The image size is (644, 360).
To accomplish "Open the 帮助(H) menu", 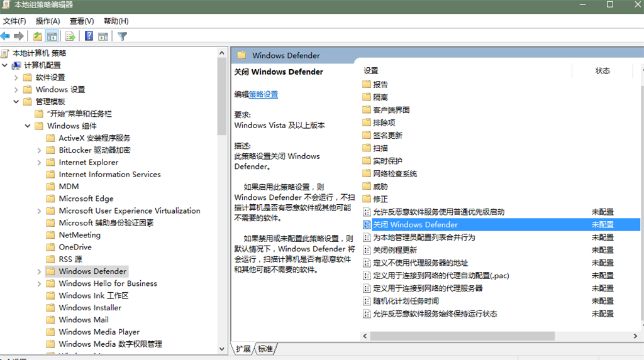I will tap(116, 21).
